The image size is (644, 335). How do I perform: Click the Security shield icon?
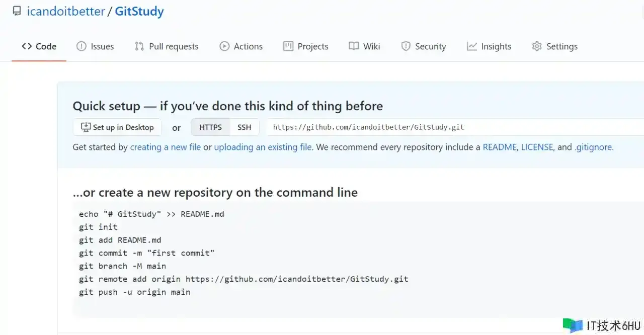[406, 46]
